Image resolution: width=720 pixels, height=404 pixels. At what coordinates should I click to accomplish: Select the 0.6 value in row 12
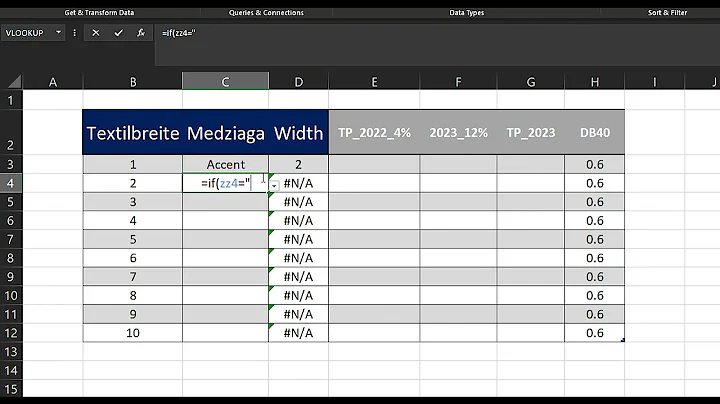(595, 333)
